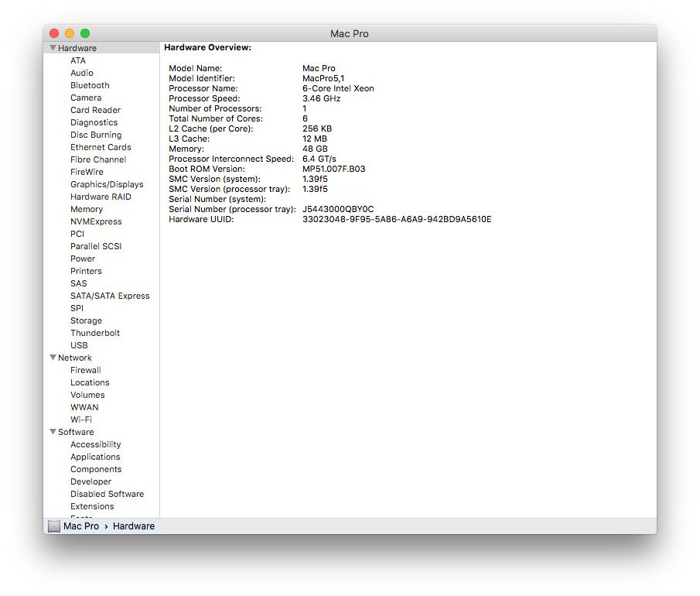
Task: Collapse the Software disclosure triangle
Action: click(x=53, y=432)
